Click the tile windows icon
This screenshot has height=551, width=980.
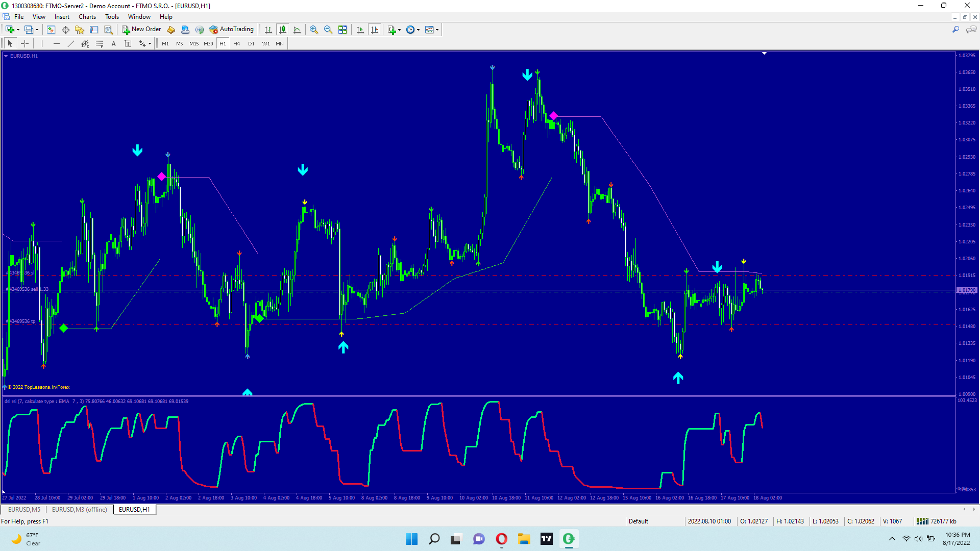tap(342, 30)
